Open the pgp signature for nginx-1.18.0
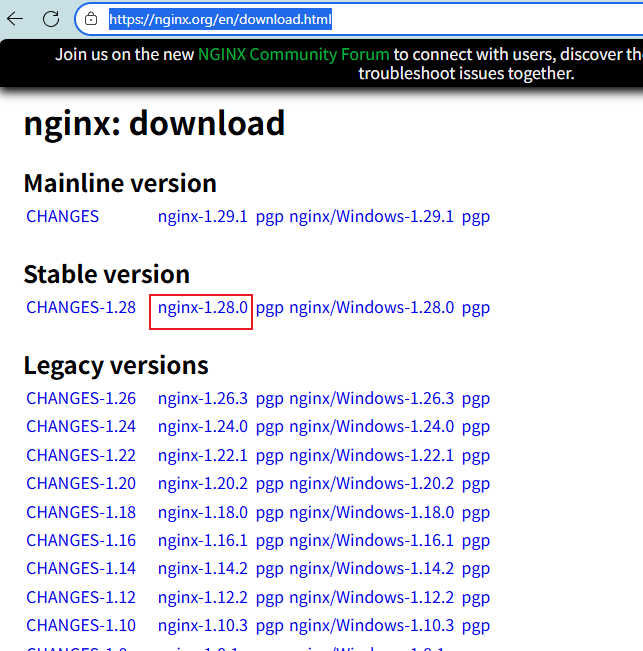 pyautogui.click(x=269, y=514)
